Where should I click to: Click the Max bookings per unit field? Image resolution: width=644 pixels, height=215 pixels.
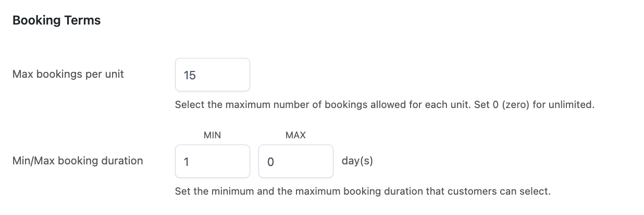(x=212, y=75)
